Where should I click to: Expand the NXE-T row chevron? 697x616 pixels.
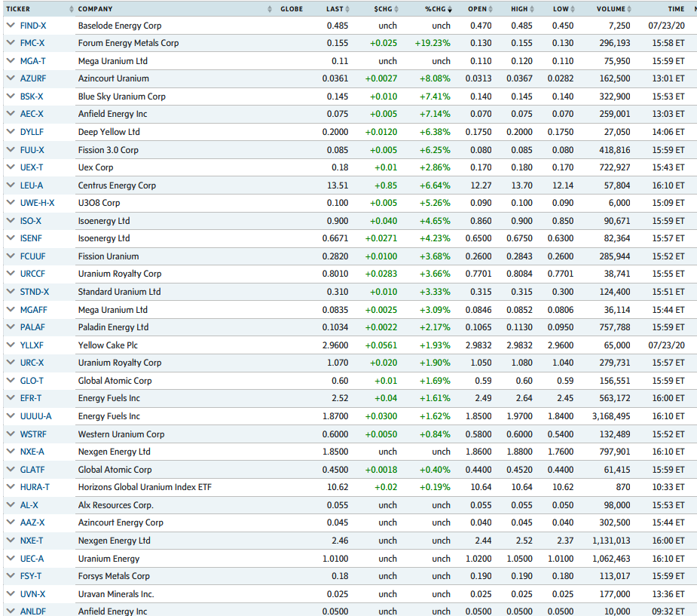click(11, 541)
